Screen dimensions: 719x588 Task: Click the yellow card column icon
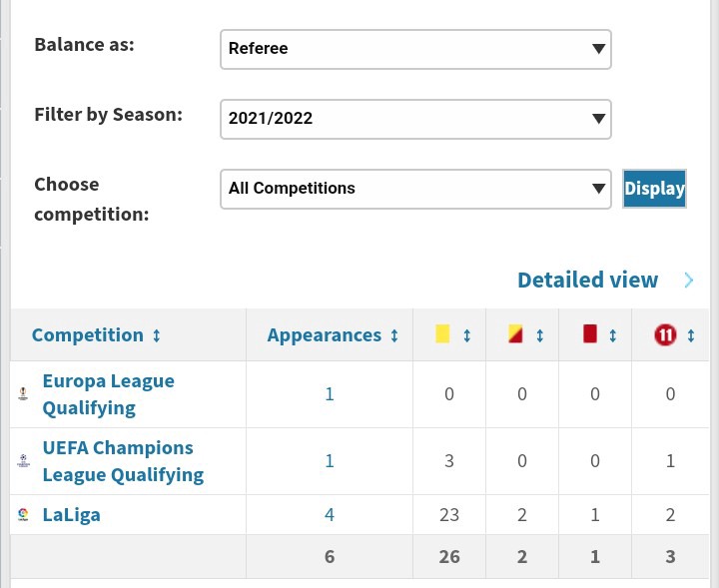click(442, 334)
